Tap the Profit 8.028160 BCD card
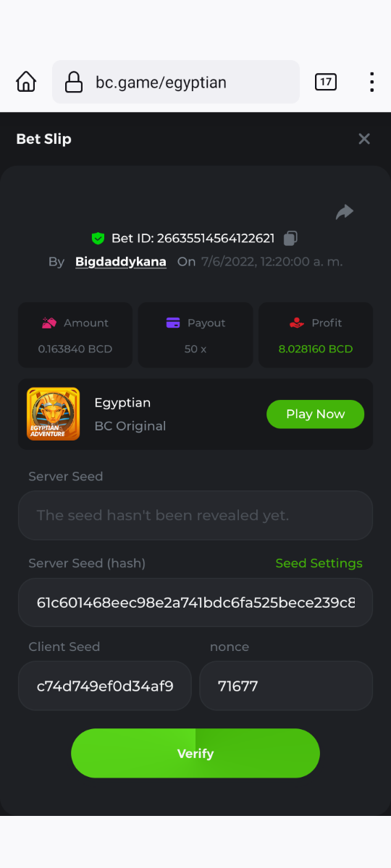Image resolution: width=391 pixels, height=868 pixels. [316, 335]
